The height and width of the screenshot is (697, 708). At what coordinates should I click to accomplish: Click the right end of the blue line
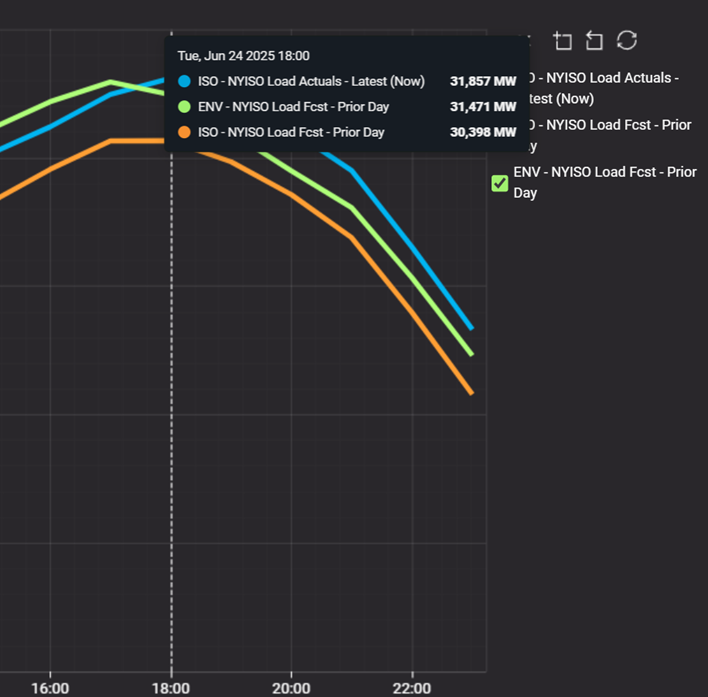click(471, 327)
